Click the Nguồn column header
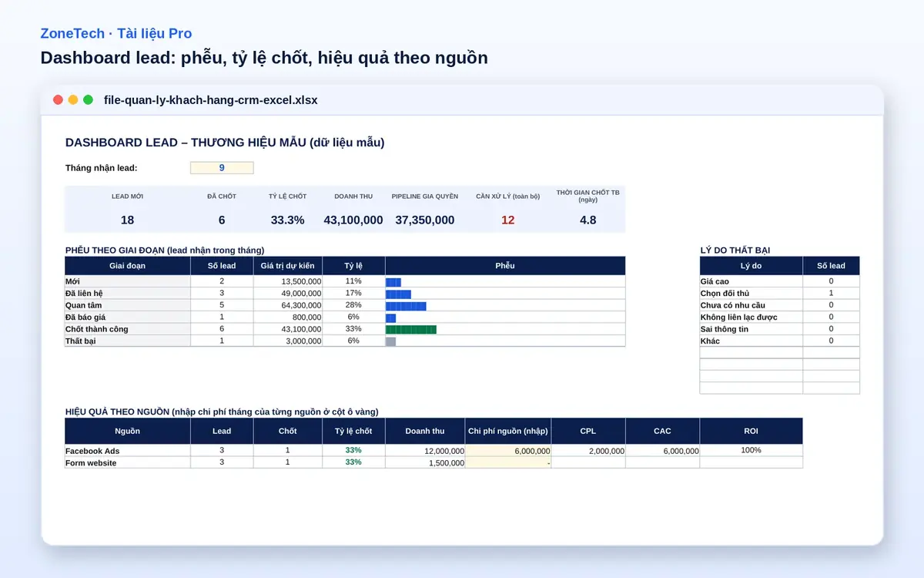Image resolution: width=924 pixels, height=578 pixels. [x=128, y=431]
